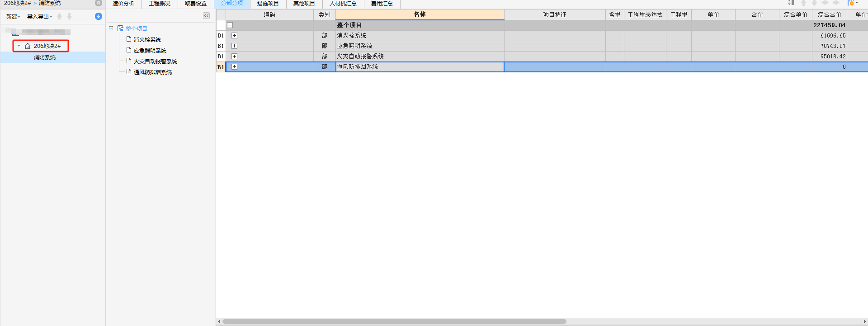Click the top-right move up arrow

pyautogui.click(x=803, y=3)
